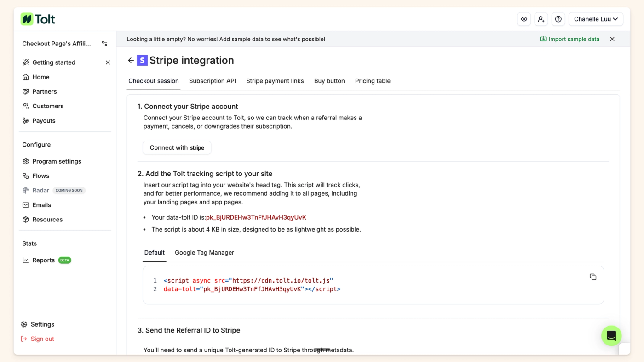644x362 pixels.
Task: Open the Stripe payment links tab
Action: pyautogui.click(x=275, y=81)
